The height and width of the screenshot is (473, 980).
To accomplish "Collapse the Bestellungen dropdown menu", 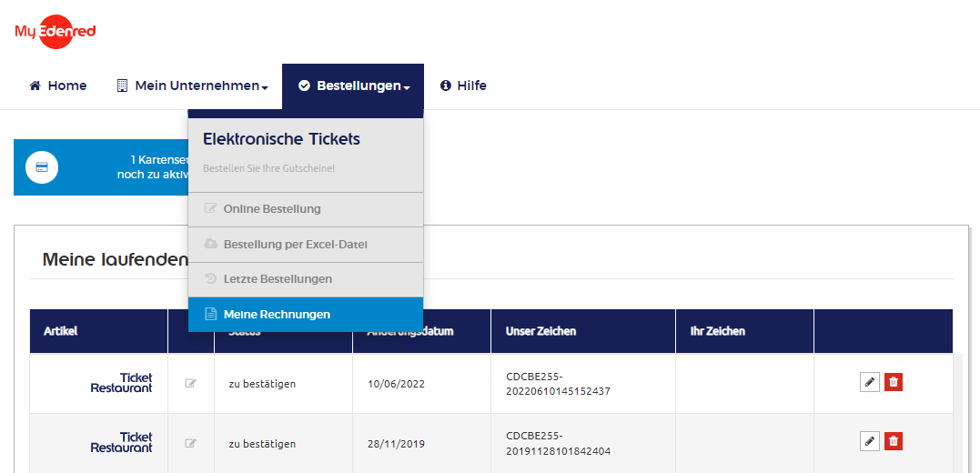I will (x=353, y=86).
